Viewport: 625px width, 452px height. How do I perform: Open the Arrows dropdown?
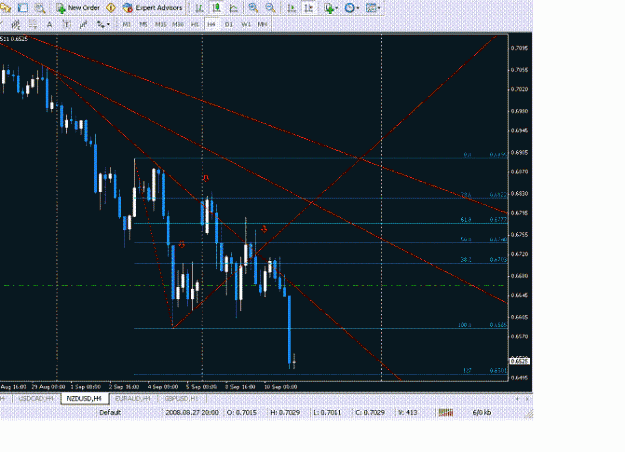[x=103, y=24]
